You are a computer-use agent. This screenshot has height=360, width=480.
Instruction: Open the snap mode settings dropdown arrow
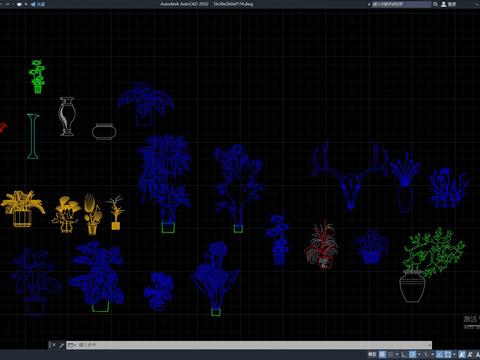[397, 354]
